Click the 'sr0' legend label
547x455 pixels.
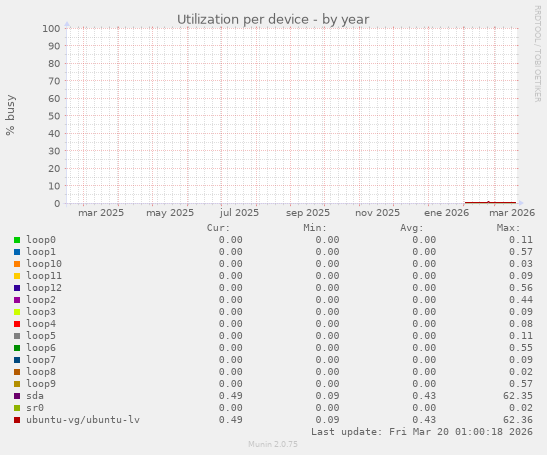tap(35, 408)
